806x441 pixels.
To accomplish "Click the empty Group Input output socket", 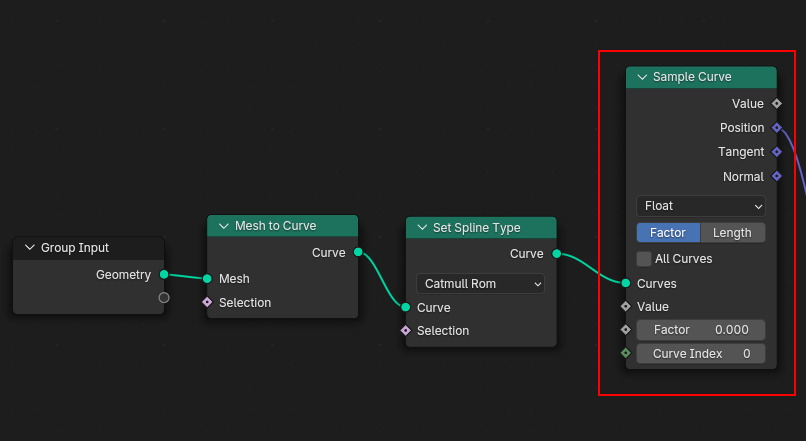I will pyautogui.click(x=164, y=298).
